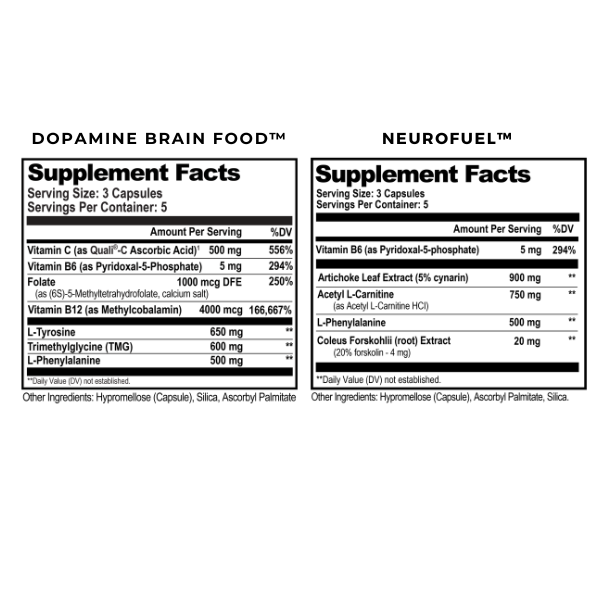Click 'L-Phenylalanine' in Dopamine Brain Food panel
Viewport: 600px width, 600px height.
(64, 360)
